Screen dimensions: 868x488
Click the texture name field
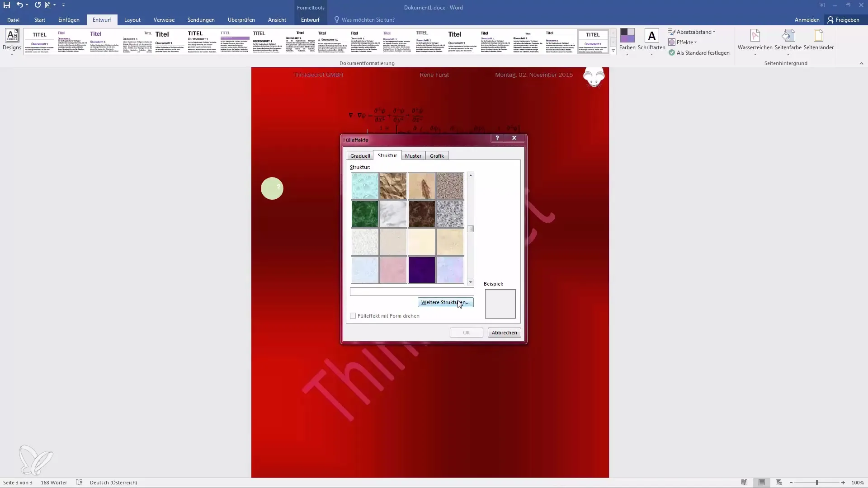[x=412, y=292]
